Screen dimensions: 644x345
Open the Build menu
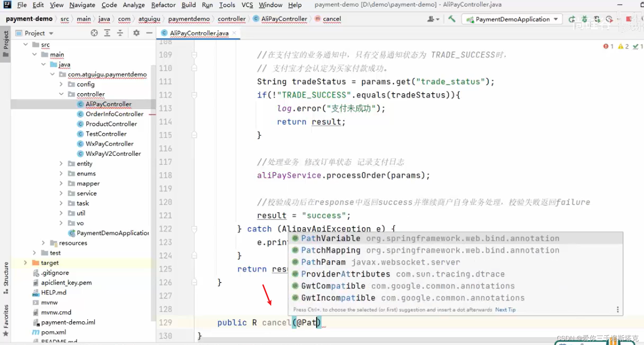point(189,5)
